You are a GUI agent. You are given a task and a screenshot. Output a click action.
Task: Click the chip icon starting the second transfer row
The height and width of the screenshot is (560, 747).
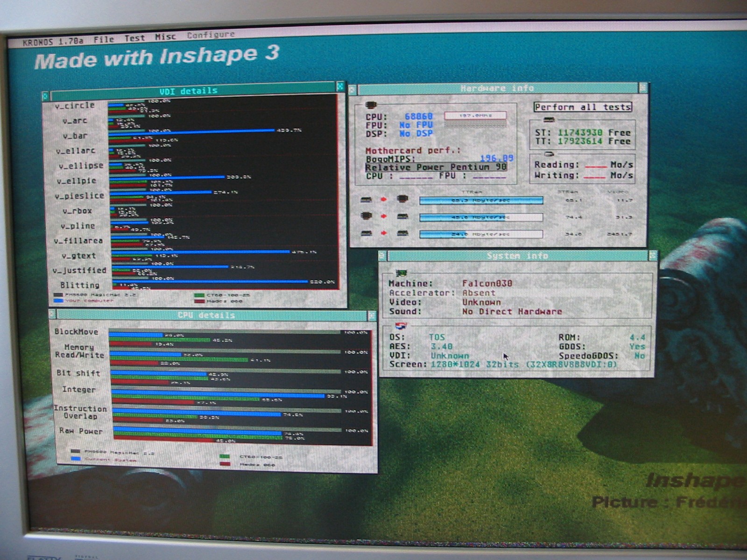[x=366, y=217]
